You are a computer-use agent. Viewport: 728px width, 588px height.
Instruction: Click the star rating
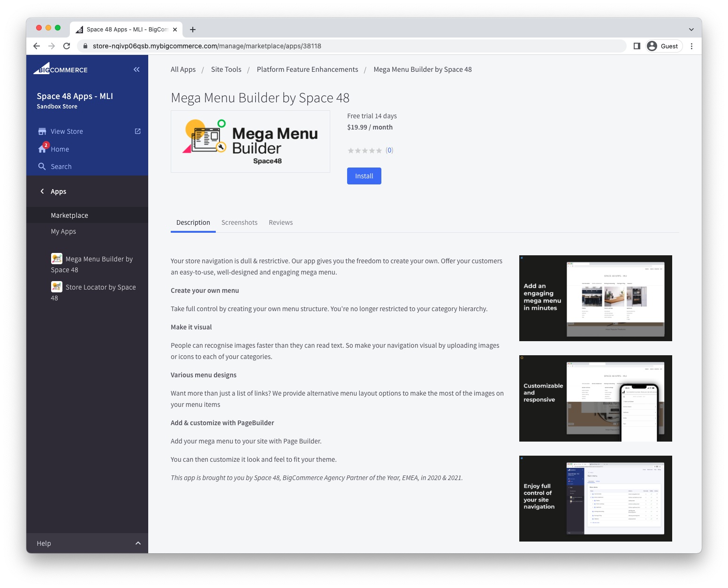364,151
